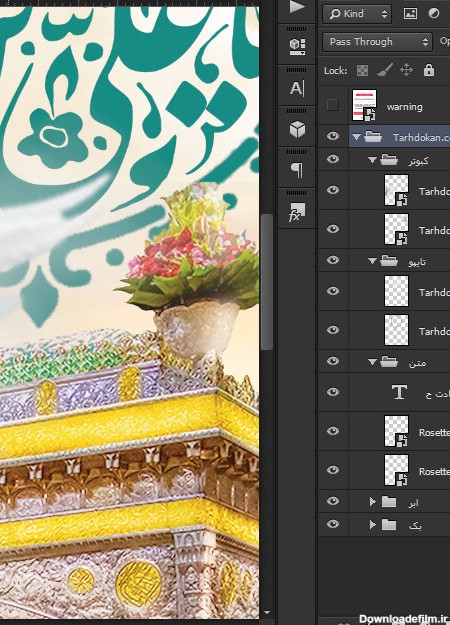
Task: Click the canvas scroll down arrow
Action: click(267, 613)
